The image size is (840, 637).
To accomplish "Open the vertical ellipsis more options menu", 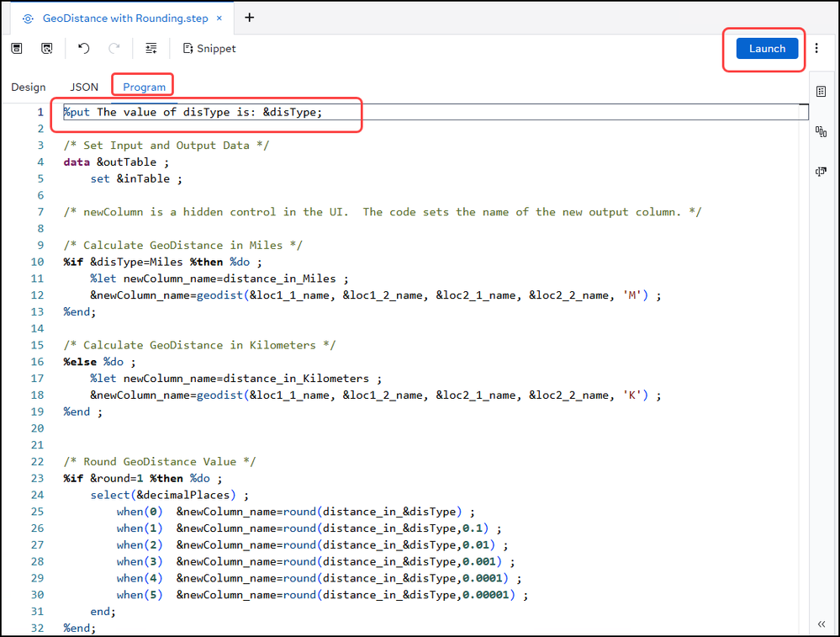I will pyautogui.click(x=816, y=48).
